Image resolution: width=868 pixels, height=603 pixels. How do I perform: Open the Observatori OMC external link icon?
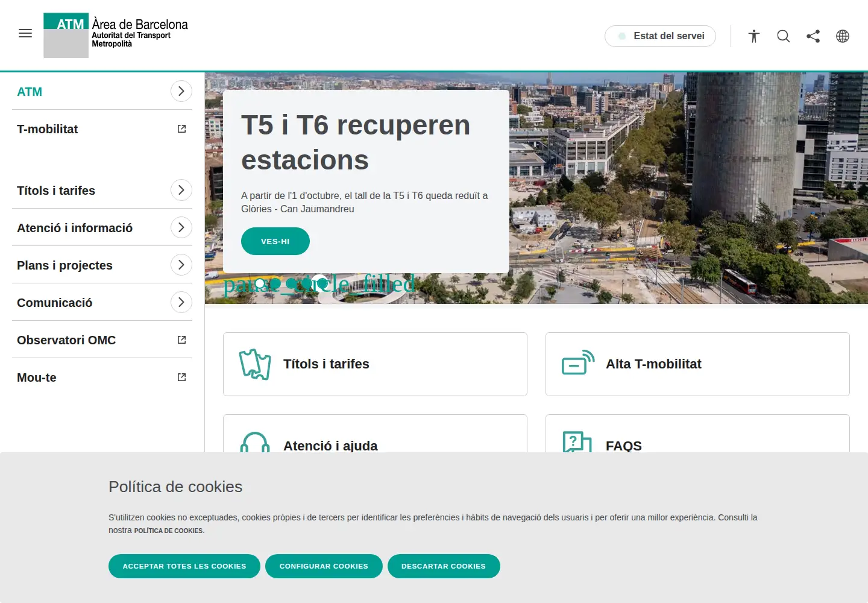click(x=181, y=340)
